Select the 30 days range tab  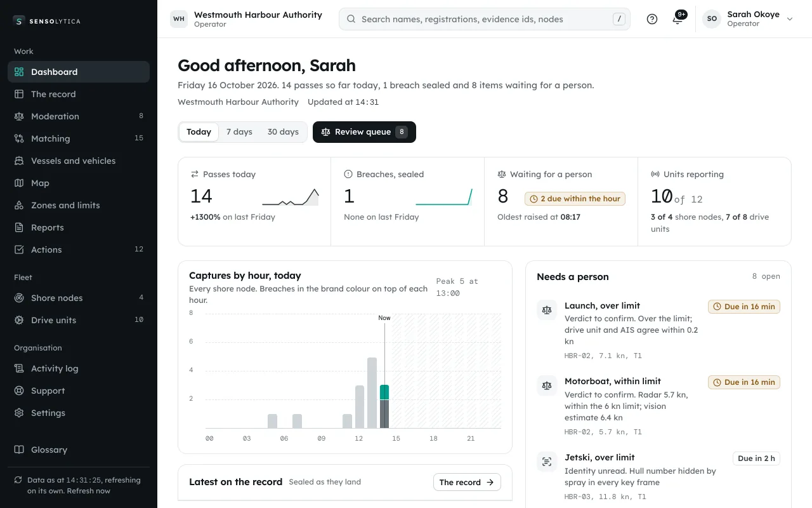pyautogui.click(x=283, y=132)
